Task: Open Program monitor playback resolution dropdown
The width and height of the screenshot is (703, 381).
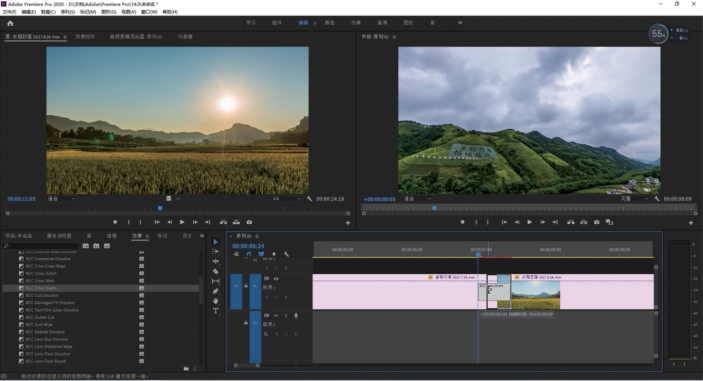Action: pos(634,199)
